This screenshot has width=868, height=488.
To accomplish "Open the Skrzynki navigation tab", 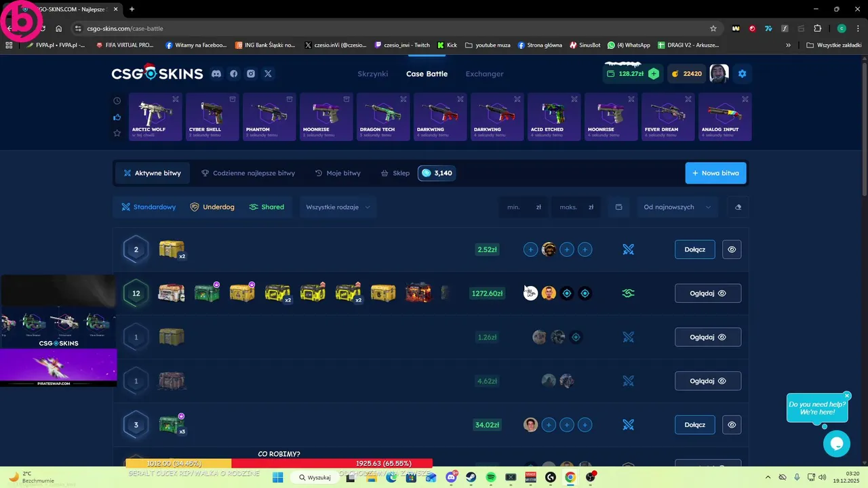I will pos(373,73).
